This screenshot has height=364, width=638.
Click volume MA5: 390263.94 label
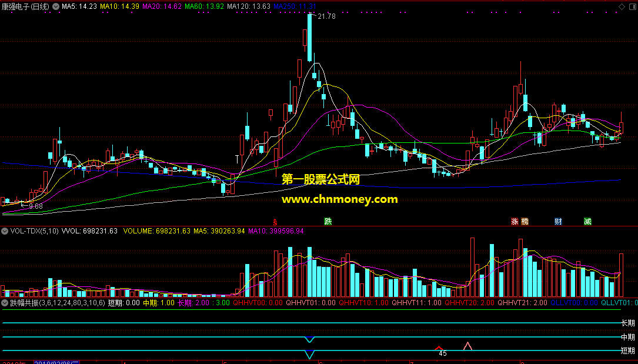point(219,231)
